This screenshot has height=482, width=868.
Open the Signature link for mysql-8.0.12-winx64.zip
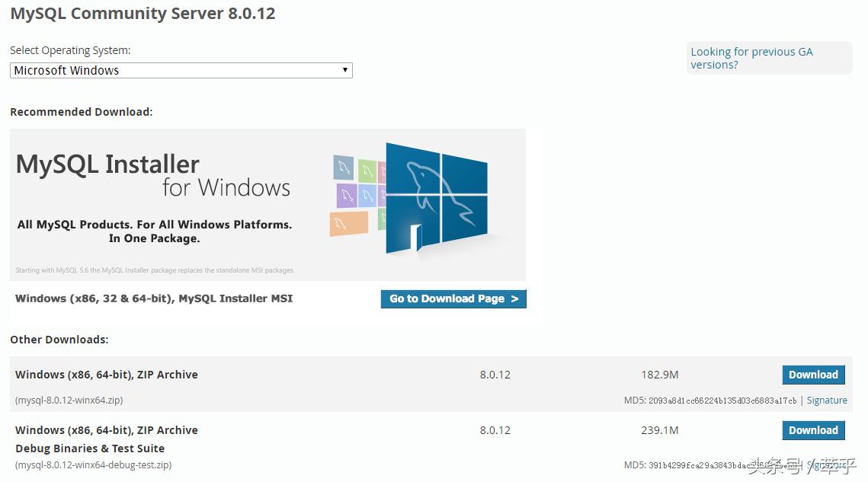827,400
